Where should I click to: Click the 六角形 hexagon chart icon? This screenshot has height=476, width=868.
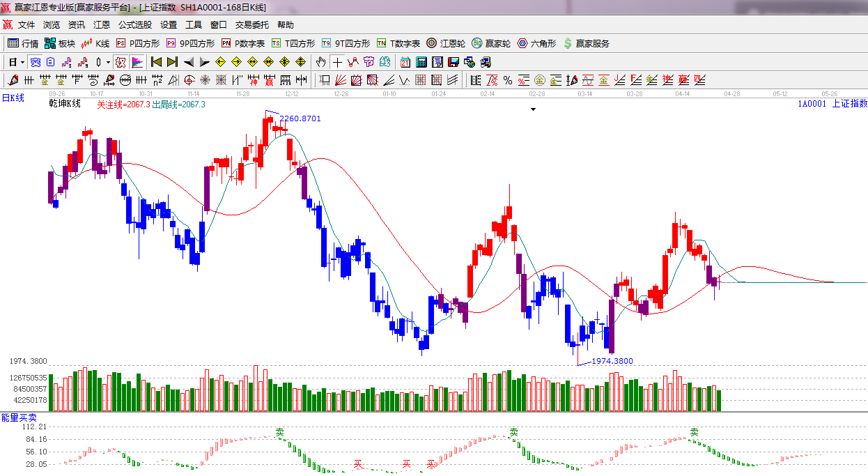point(536,43)
